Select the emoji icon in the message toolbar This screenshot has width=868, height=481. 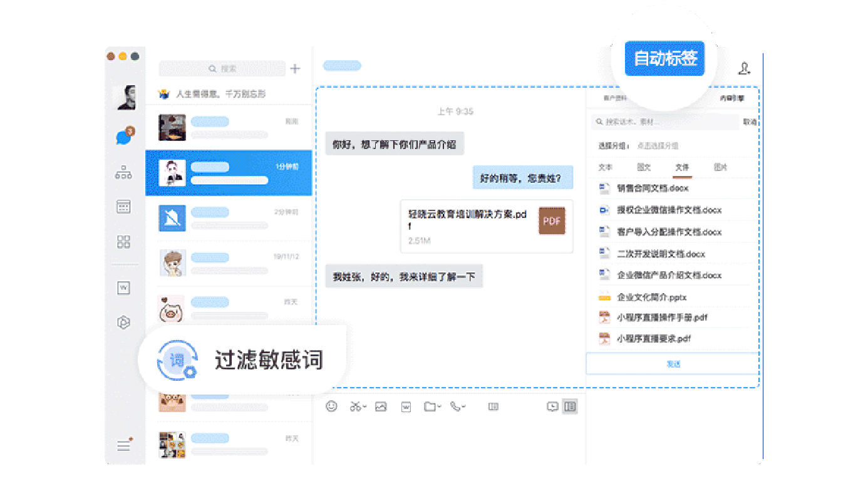pos(332,406)
